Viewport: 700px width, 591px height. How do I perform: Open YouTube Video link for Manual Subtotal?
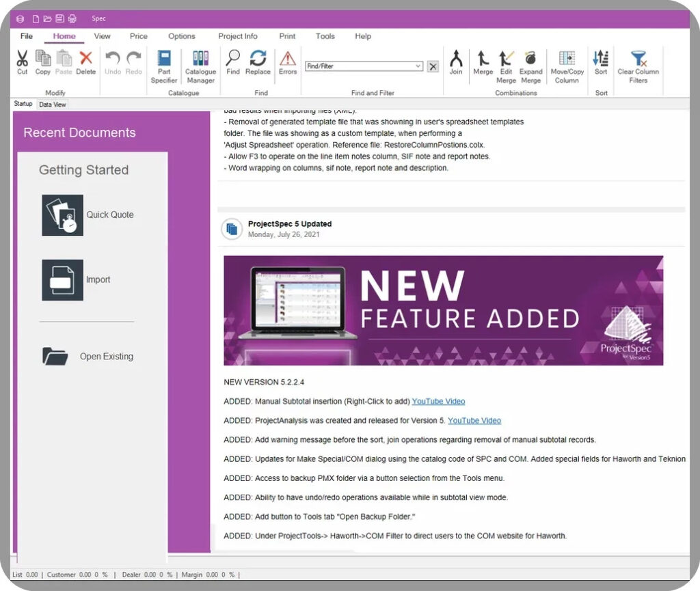click(x=438, y=401)
